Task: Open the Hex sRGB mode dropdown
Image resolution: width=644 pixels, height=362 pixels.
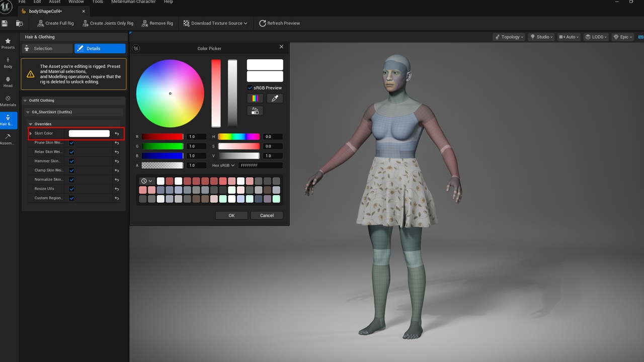Action: click(x=223, y=165)
